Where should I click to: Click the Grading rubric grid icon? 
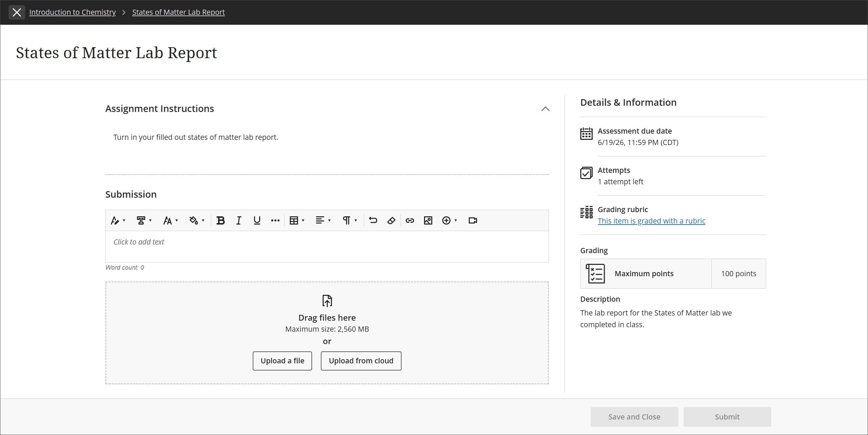click(586, 212)
